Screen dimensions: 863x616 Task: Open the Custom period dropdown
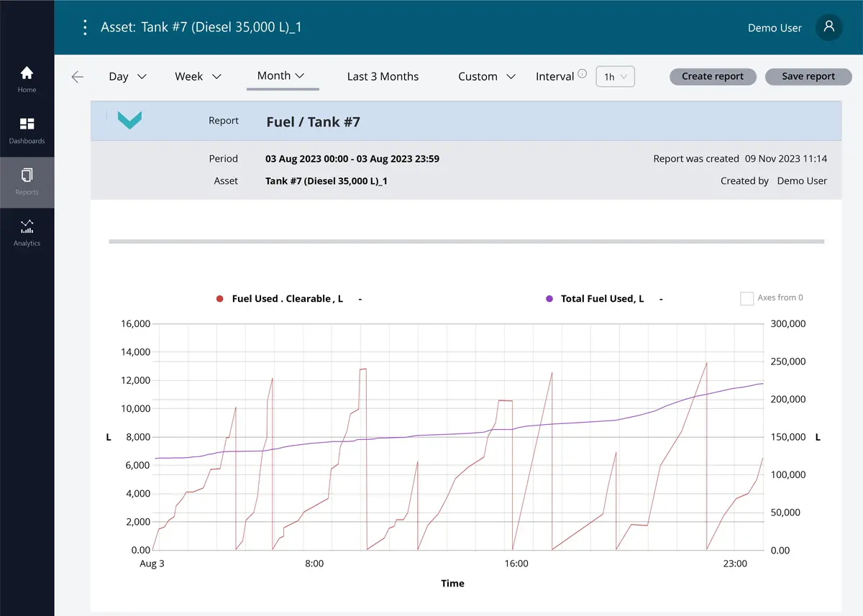[487, 77]
